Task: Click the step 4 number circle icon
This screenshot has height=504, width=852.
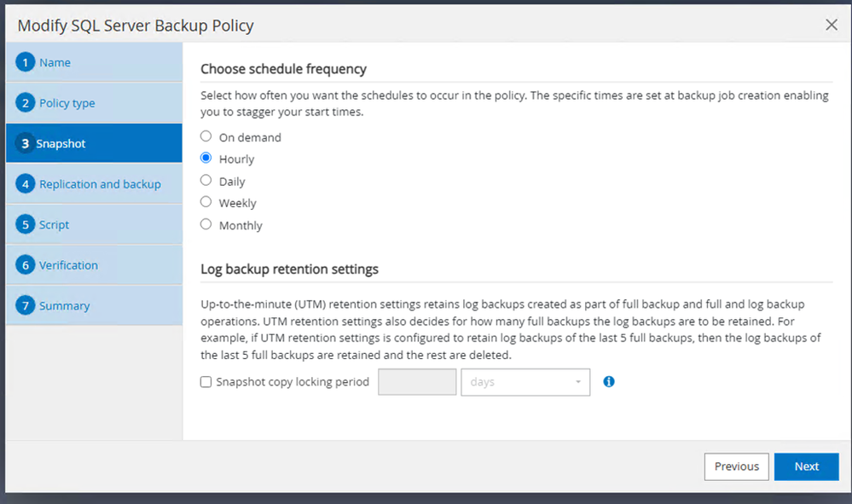Action: tap(26, 184)
